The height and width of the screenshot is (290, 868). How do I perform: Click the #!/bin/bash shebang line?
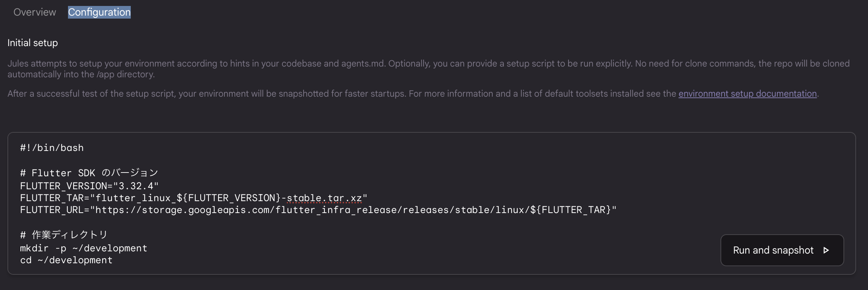pyautogui.click(x=52, y=148)
